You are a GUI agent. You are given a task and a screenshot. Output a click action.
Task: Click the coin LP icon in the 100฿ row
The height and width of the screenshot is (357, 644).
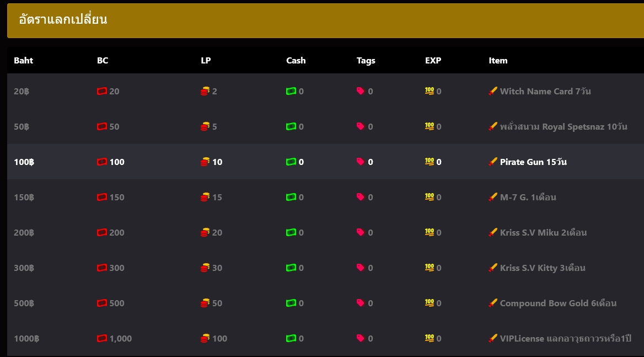pos(205,162)
